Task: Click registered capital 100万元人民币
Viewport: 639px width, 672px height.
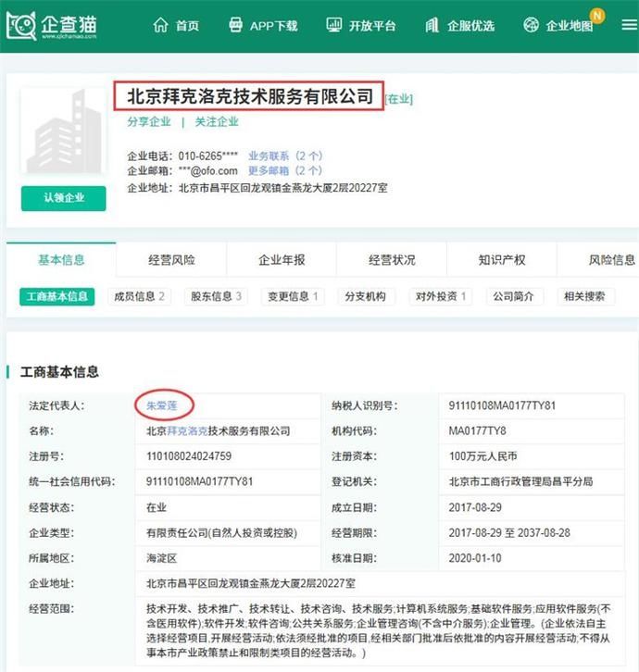Action: click(x=482, y=456)
